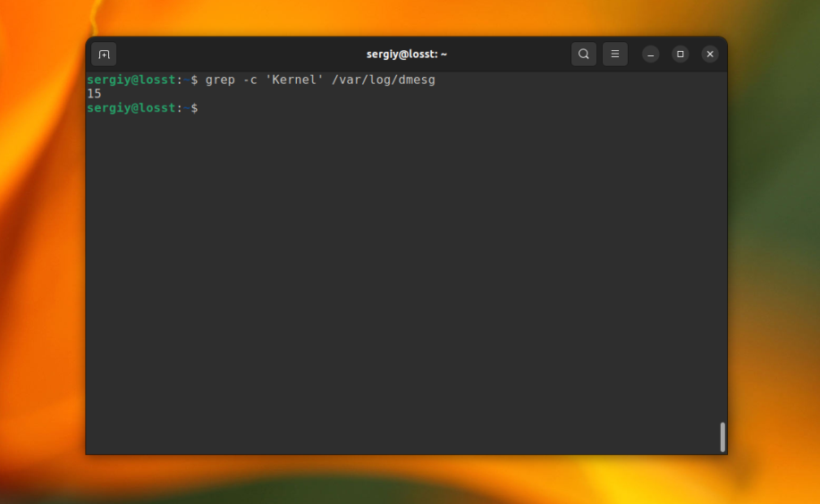This screenshot has height=504, width=820.
Task: Click the /var/log/dmesg path text
Action: (384, 80)
